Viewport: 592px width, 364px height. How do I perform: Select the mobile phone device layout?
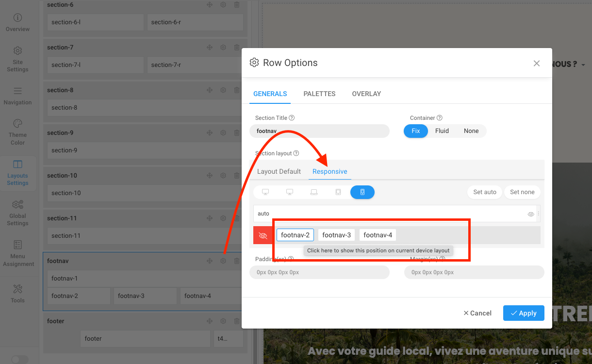point(362,192)
